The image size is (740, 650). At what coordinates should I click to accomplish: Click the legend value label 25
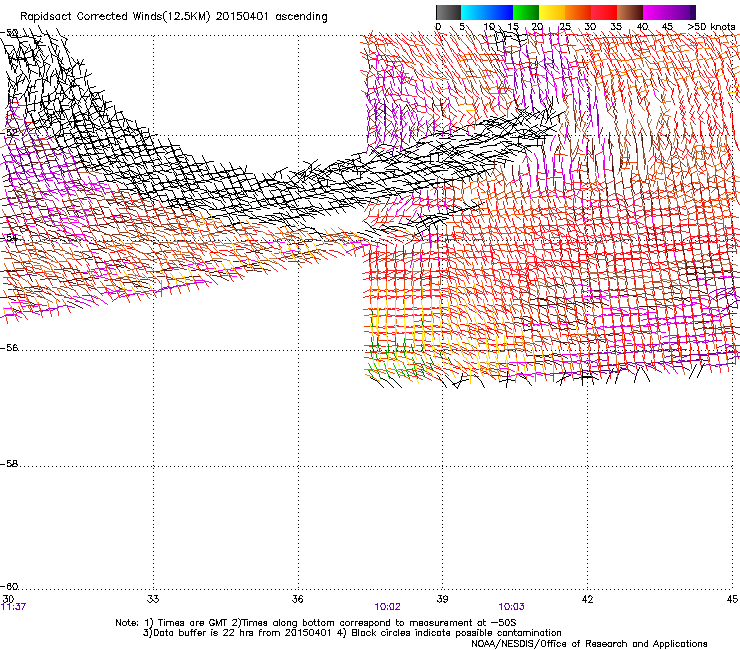pyautogui.click(x=565, y=27)
